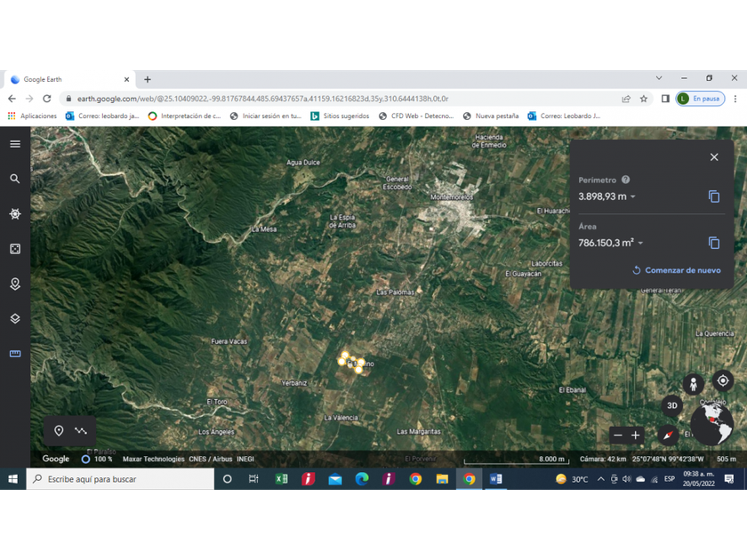Copy the area value to clipboard

(x=713, y=243)
